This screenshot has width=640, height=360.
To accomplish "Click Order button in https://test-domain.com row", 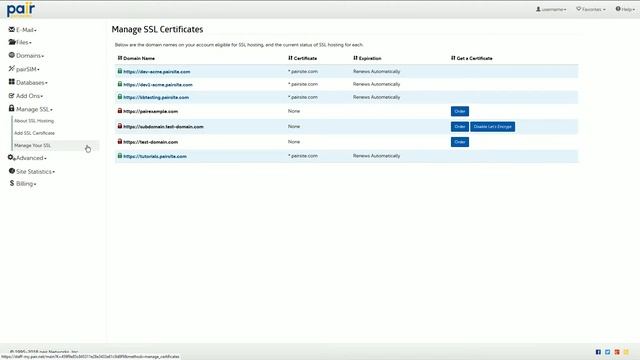I will 460,142.
